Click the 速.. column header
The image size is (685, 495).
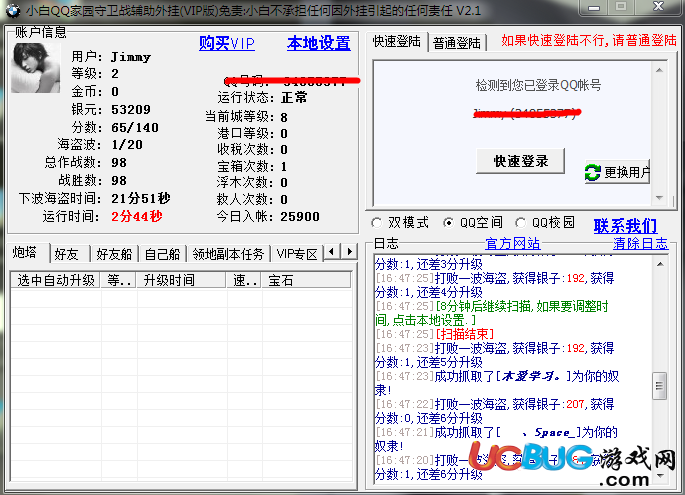coord(244,280)
